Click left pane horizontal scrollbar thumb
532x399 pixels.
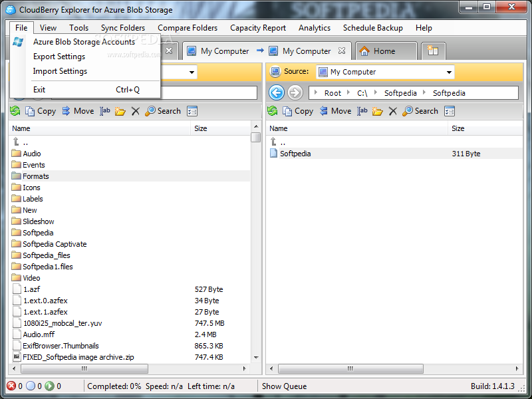pyautogui.click(x=84, y=368)
